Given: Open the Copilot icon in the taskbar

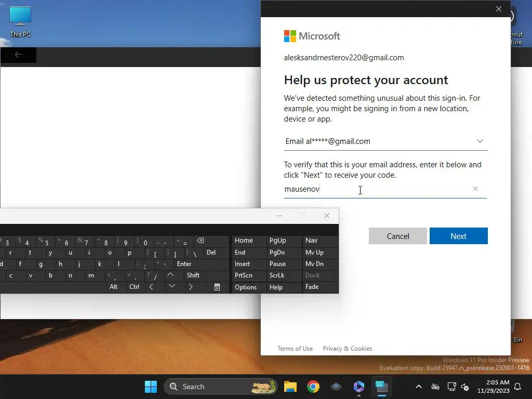Looking at the screenshot, I should pyautogui.click(x=359, y=387).
